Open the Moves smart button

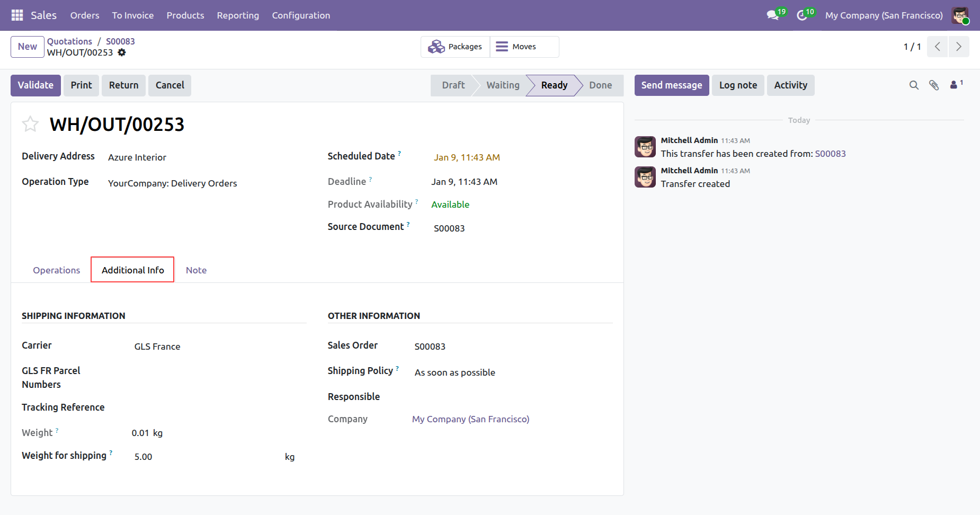pos(524,47)
